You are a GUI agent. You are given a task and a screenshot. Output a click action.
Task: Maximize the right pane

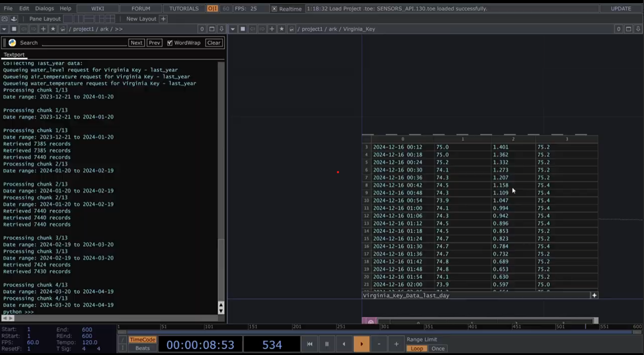click(x=629, y=29)
